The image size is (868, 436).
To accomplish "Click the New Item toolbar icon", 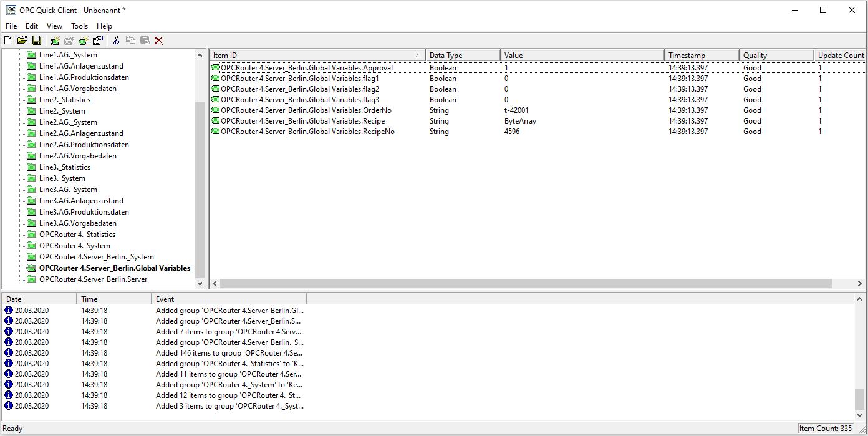I will point(84,41).
